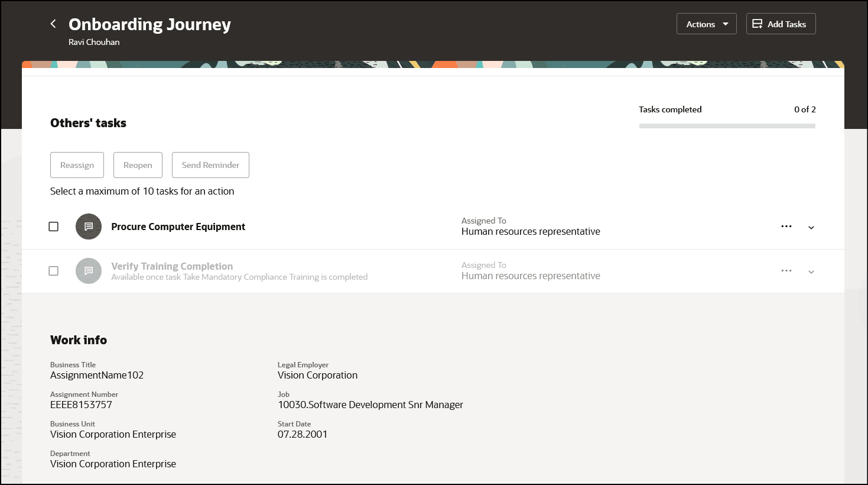Screen dimensions: 868x485
Task: Click the Select a maximum of 10 tasks note
Action: (142, 191)
